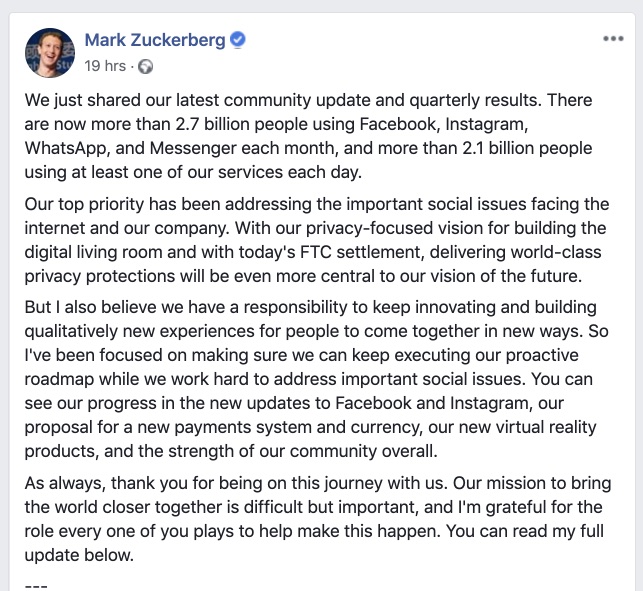643x591 pixels.
Task: Click the paragraph starting 'Our top priority'
Action: coord(317,240)
